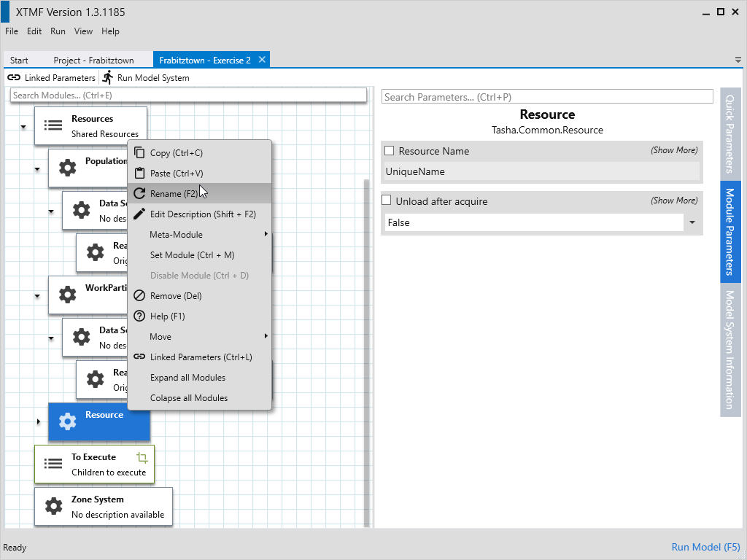Click the Zone System gear icon
Viewport: 747px width, 560px height.
tap(53, 506)
